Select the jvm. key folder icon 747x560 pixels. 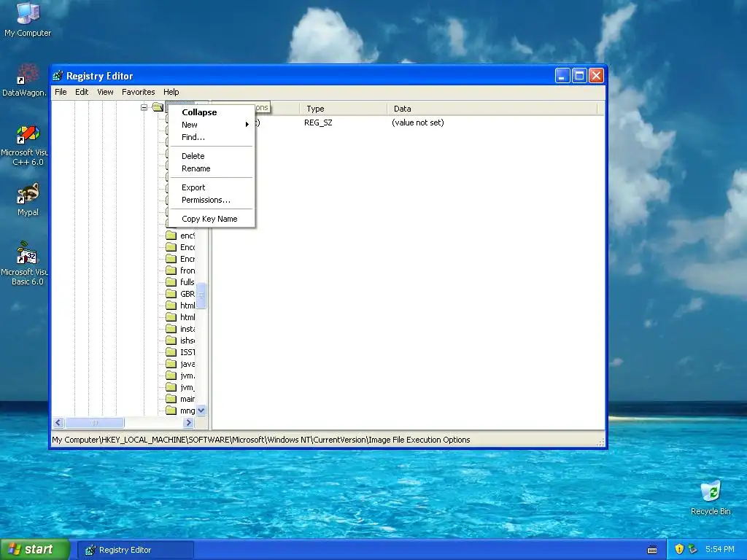coord(171,376)
